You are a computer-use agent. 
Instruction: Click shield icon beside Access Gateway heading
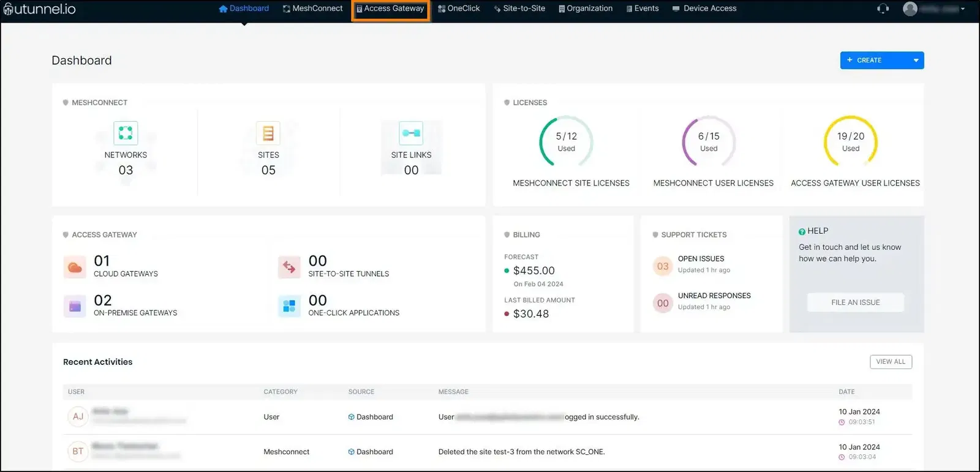[66, 234]
